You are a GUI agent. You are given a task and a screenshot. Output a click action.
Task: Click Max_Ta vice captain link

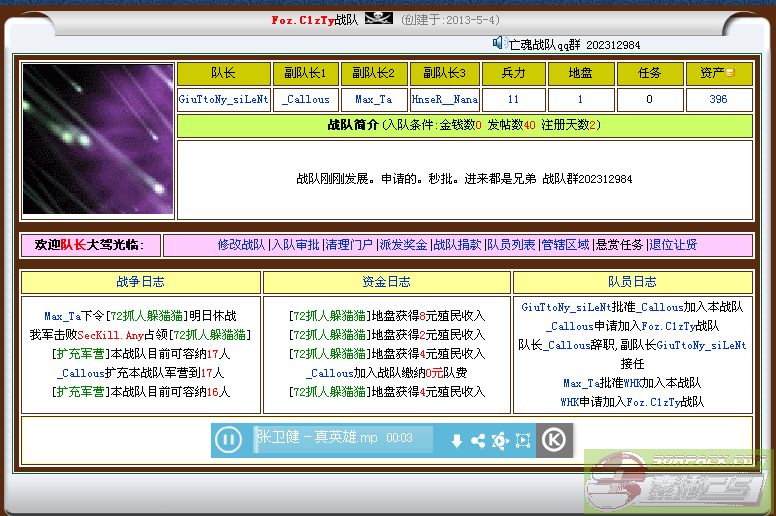click(x=374, y=100)
